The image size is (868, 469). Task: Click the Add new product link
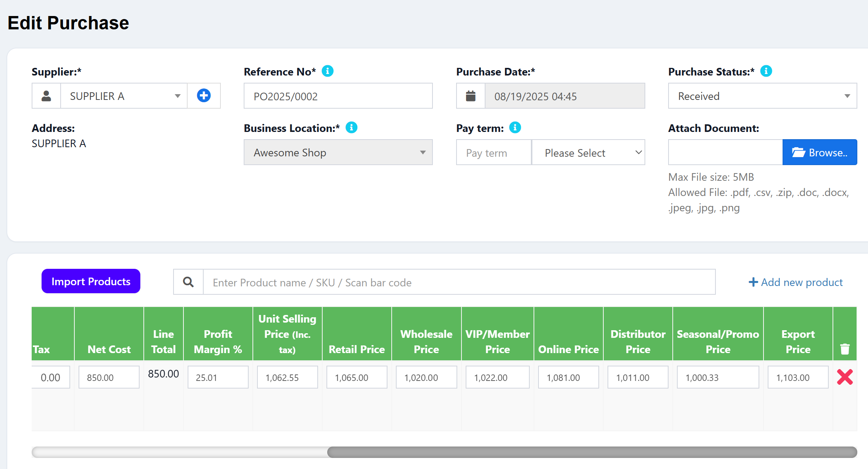[x=796, y=282]
